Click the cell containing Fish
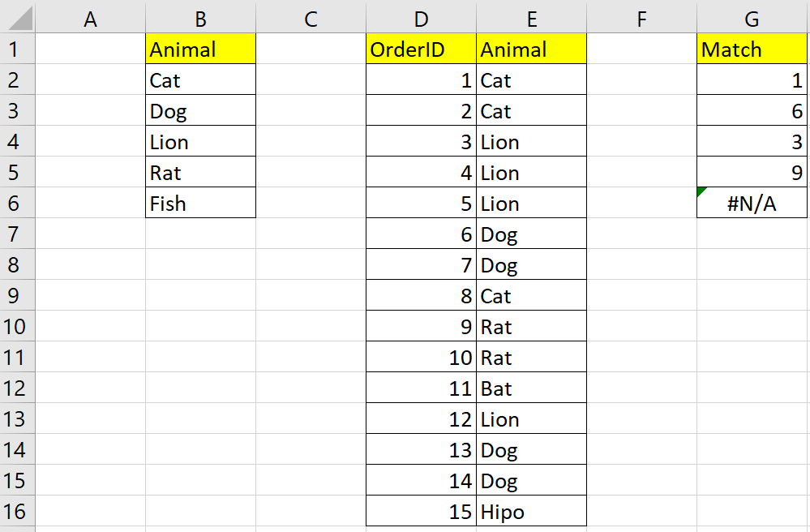 point(200,203)
